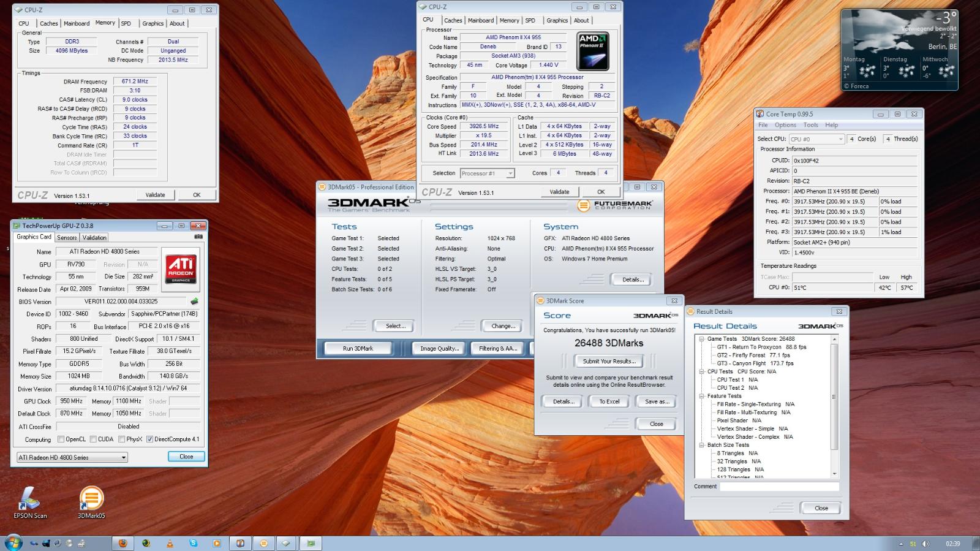
Task: Click the Select tests button in 3DMark05
Action: coord(396,326)
